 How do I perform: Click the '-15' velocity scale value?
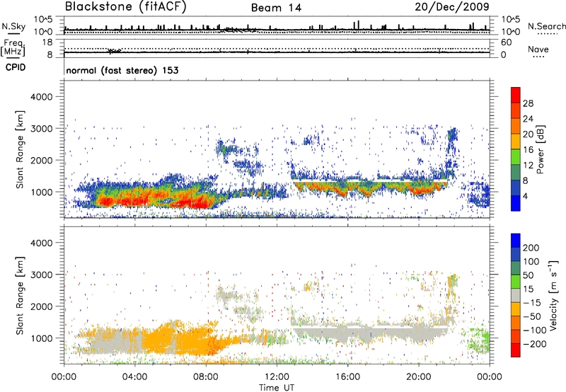pyautogui.click(x=532, y=303)
